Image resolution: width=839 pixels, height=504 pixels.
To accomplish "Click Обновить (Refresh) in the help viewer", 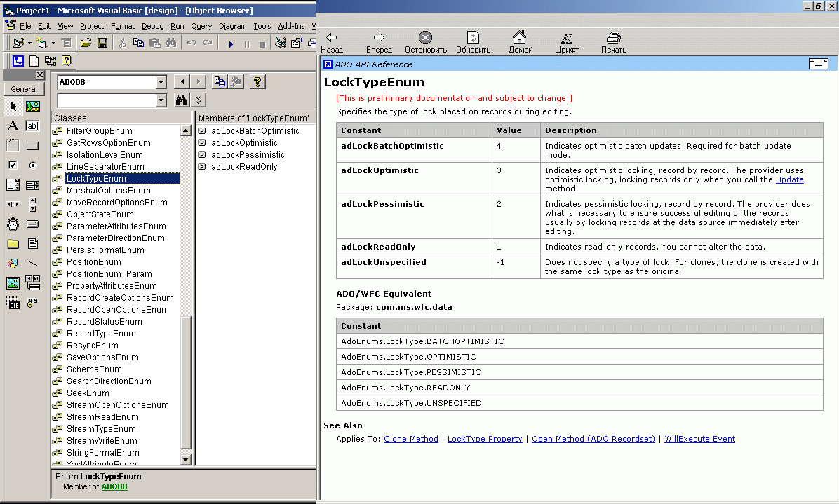I will click(x=473, y=43).
